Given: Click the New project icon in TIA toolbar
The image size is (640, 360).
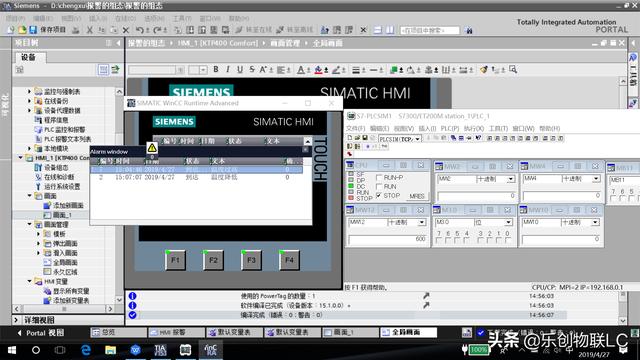Looking at the screenshot, I should pyautogui.click(x=11, y=30).
